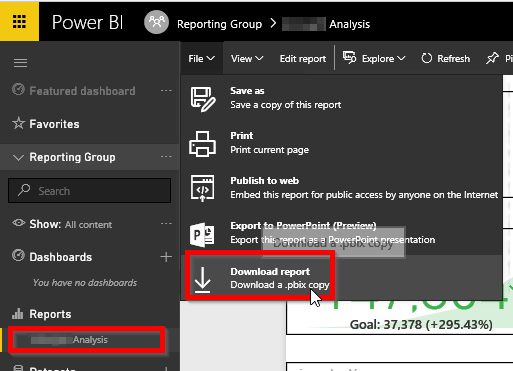Click the Reports section header
513x371 pixels.
point(50,314)
